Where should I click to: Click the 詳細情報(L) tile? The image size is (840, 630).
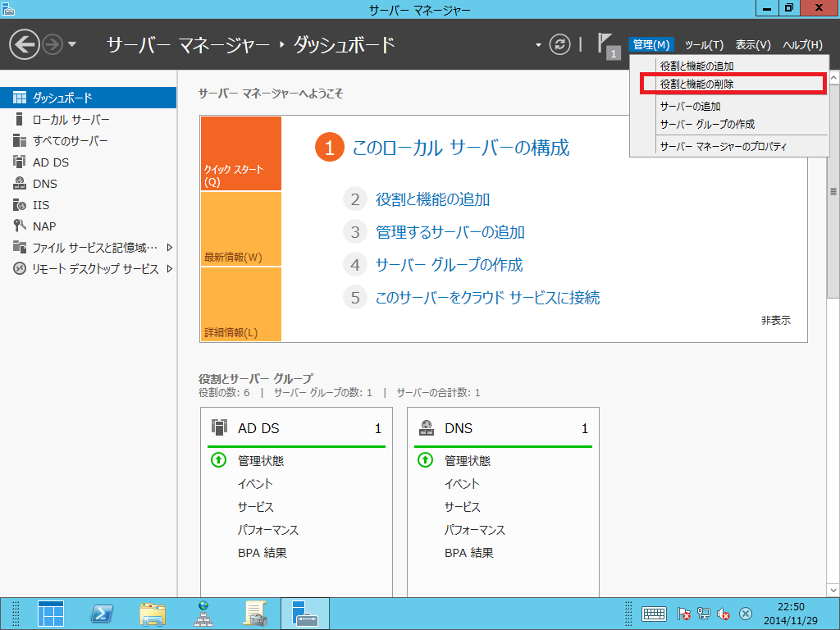point(241,304)
